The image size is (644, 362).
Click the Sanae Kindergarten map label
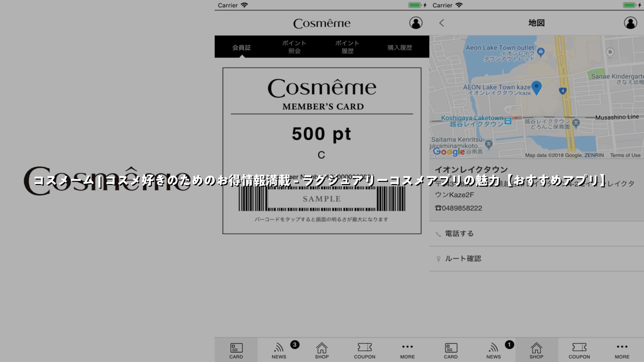(x=617, y=79)
